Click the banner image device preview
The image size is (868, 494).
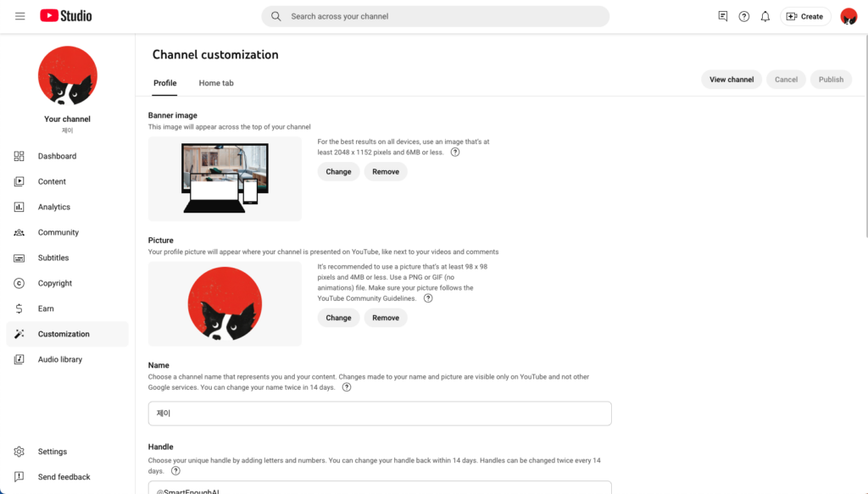(x=225, y=179)
